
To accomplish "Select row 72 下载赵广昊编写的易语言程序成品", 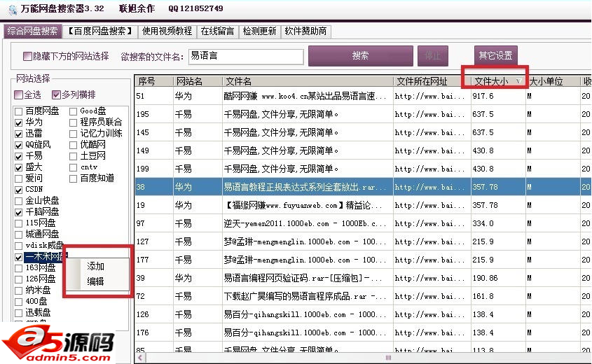I will click(363, 296).
